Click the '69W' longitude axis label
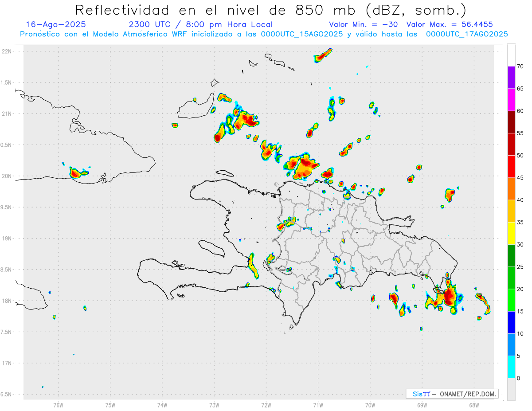The image size is (532, 411). point(422,405)
